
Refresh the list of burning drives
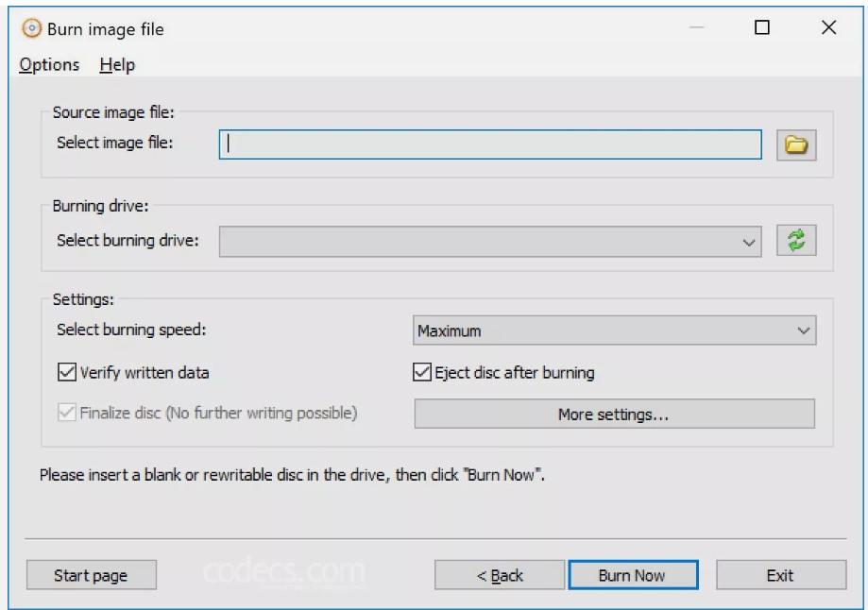coord(796,239)
